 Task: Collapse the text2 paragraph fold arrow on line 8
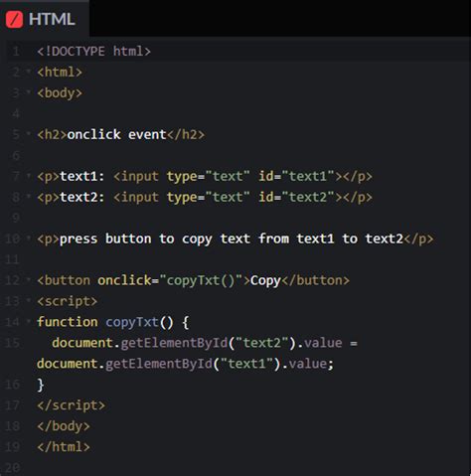coord(29,197)
